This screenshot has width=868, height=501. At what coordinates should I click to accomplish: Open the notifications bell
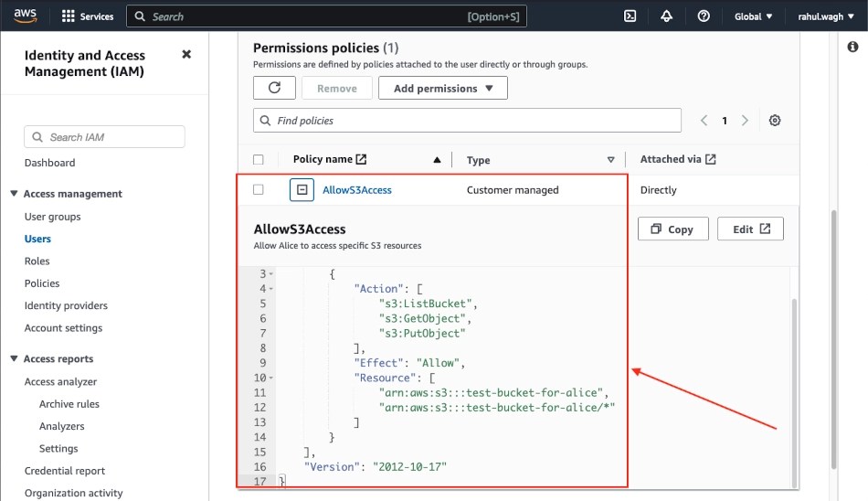click(666, 16)
